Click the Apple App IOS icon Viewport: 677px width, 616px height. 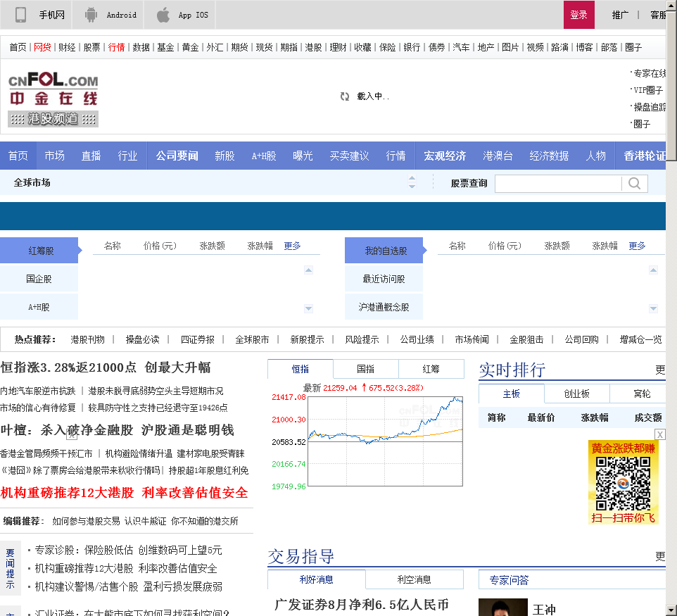click(163, 15)
